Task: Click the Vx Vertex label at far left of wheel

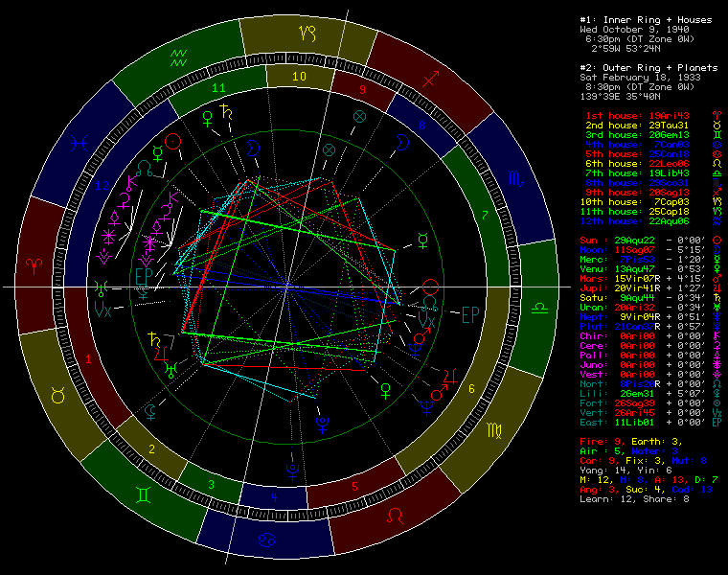Action: 102,309
